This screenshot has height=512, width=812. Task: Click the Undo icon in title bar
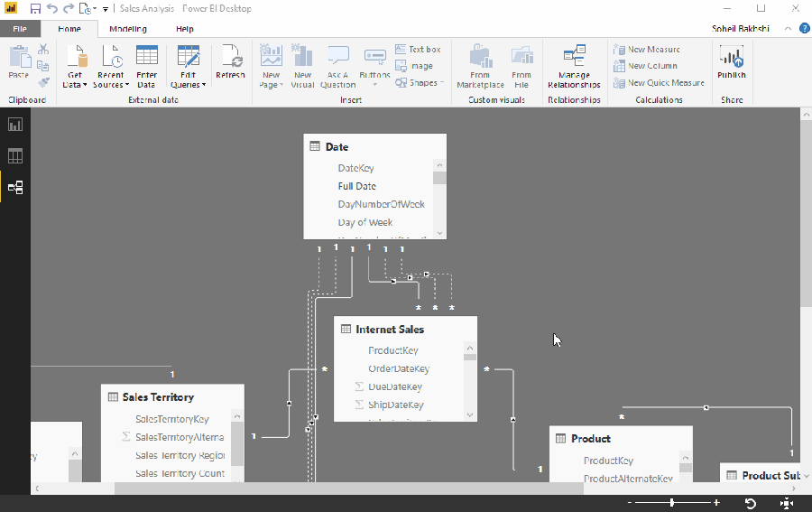51,9
